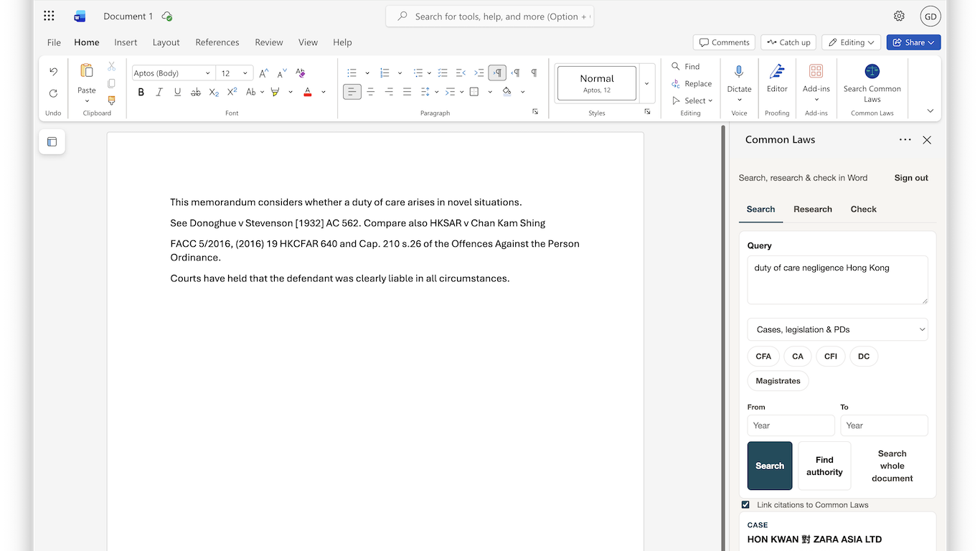Toggle the CFA court filter

coord(763,357)
